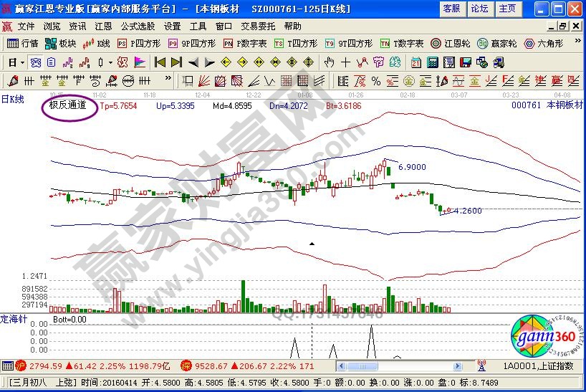Click the yellow diamond horizontal-compress icon

pyautogui.click(x=275, y=62)
